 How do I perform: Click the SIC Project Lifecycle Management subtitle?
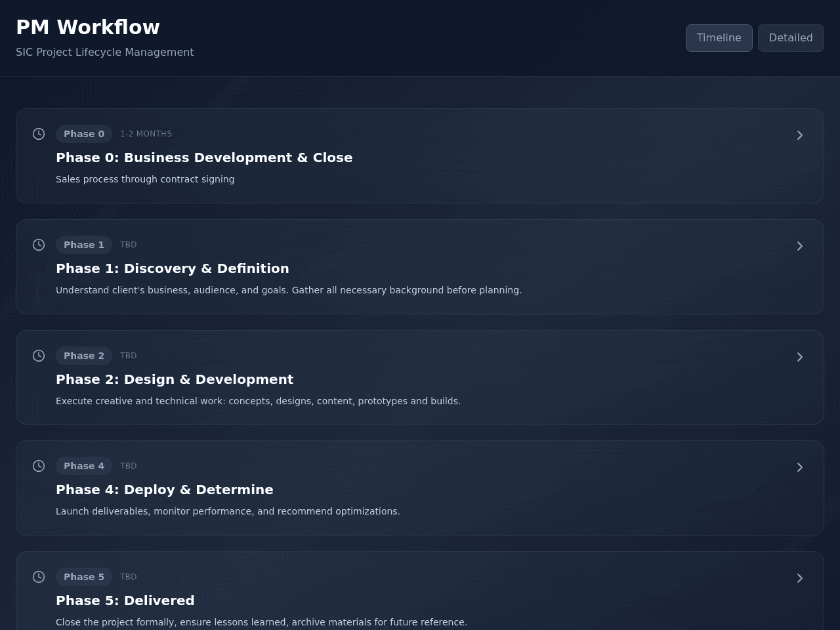pyautogui.click(x=105, y=52)
